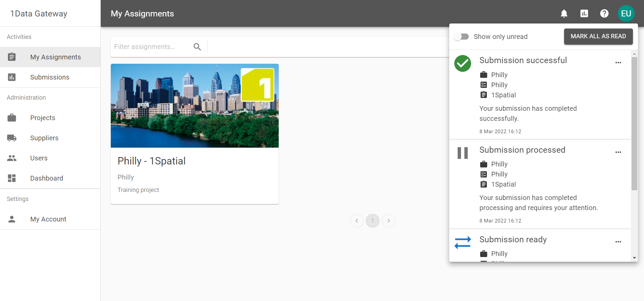The width and height of the screenshot is (644, 301).
Task: Click the My Account person icon
Action: (12, 219)
